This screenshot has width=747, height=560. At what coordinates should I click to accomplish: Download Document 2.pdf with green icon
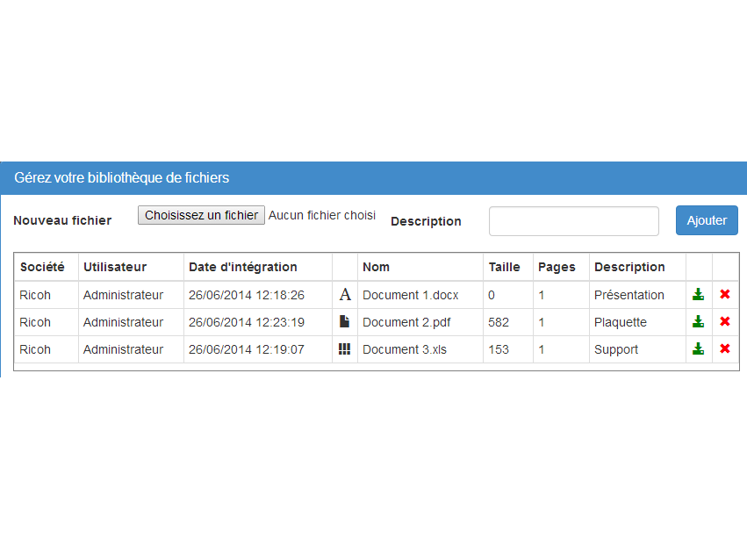point(698,322)
